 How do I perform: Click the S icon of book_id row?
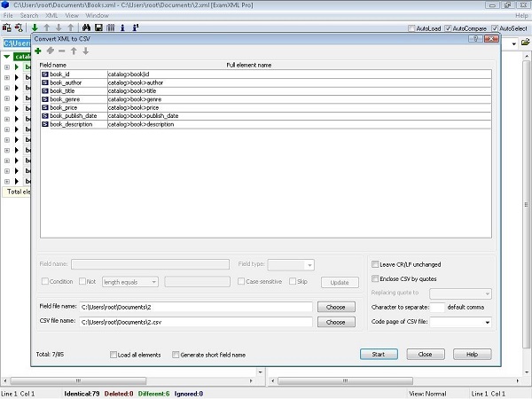pos(45,74)
